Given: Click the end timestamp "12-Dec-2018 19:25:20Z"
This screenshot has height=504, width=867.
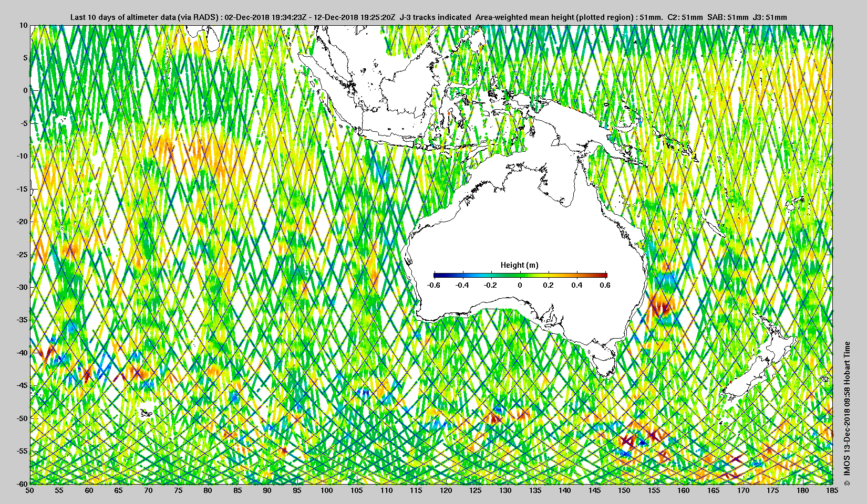Looking at the screenshot, I should coord(355,17).
